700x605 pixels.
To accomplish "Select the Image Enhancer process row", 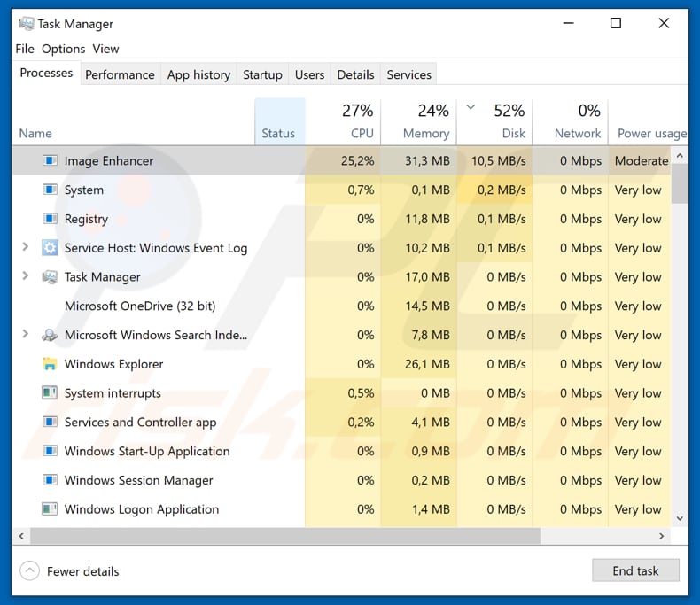I will (341, 160).
